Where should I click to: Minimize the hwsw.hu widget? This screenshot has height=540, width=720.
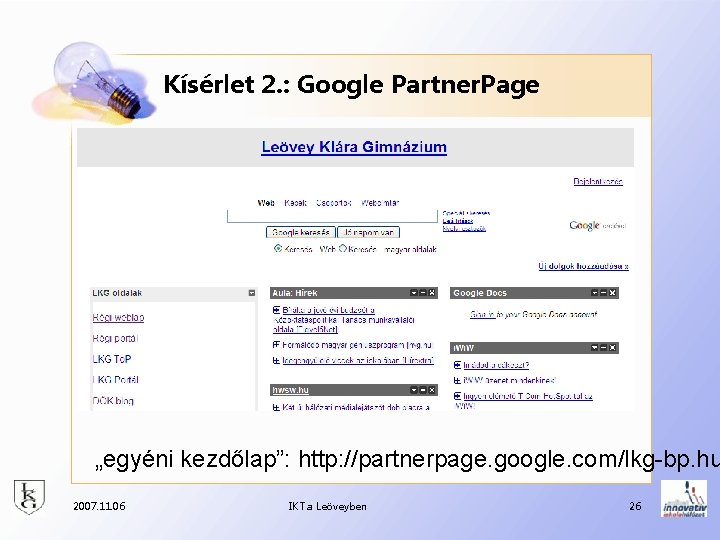point(423,390)
